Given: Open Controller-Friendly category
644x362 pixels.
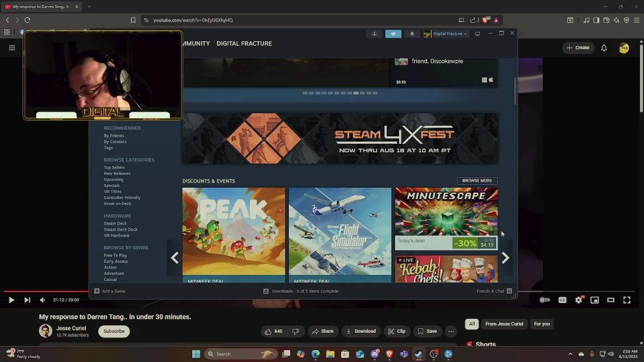Looking at the screenshot, I should point(122,198).
